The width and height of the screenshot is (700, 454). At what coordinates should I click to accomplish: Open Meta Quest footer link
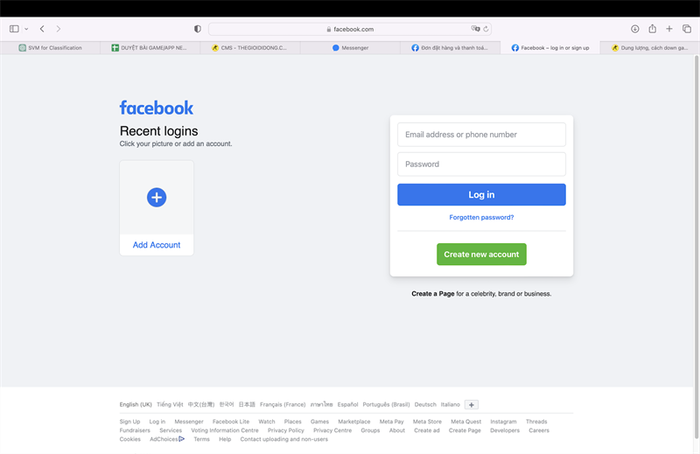pos(466,421)
